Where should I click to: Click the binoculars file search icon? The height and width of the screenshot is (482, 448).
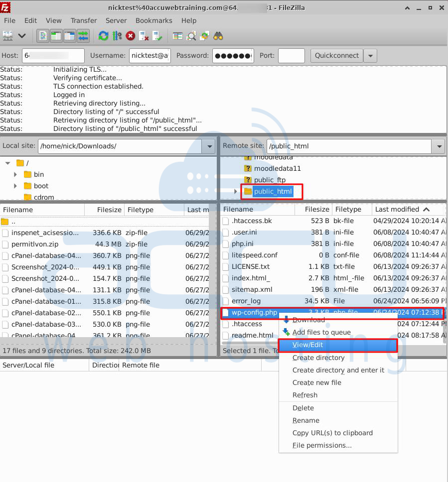pos(218,36)
